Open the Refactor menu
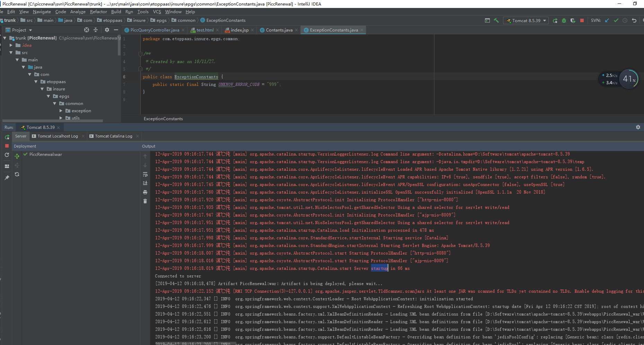Screen dimensions: 644x345 pyautogui.click(x=98, y=11)
